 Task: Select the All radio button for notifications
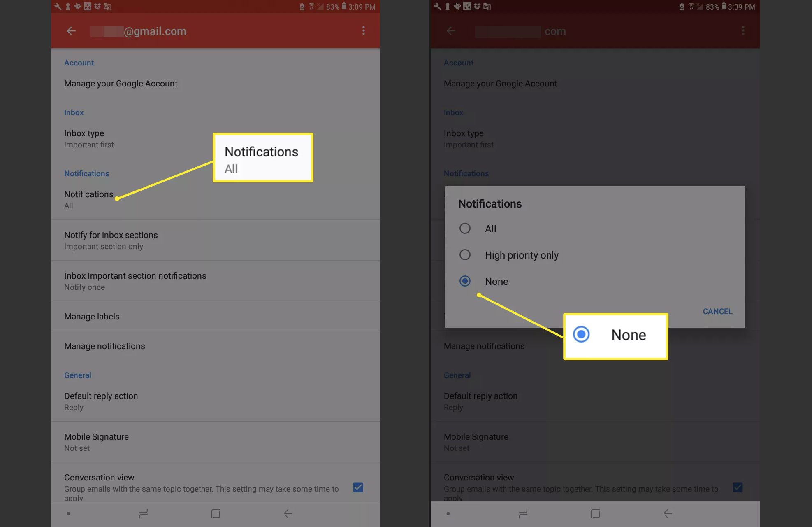pyautogui.click(x=464, y=229)
